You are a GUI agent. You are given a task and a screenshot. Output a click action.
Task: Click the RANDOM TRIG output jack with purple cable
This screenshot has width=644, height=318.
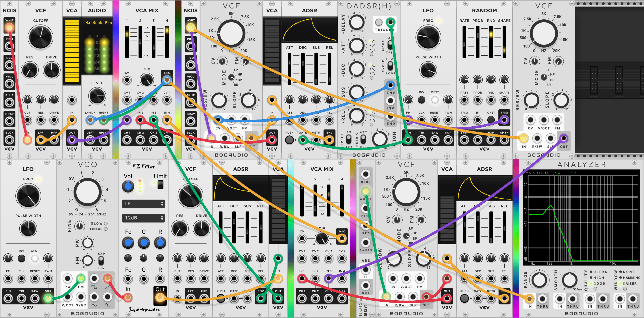coord(504,120)
